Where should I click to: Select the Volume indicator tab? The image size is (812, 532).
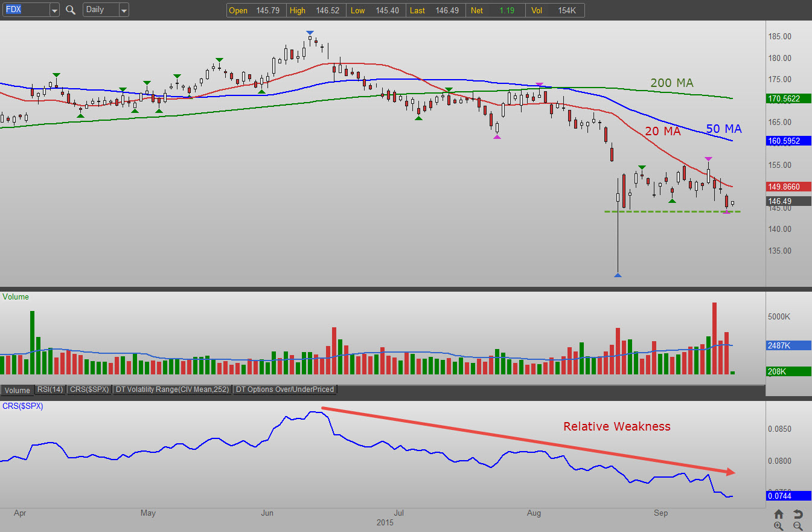[x=18, y=390]
